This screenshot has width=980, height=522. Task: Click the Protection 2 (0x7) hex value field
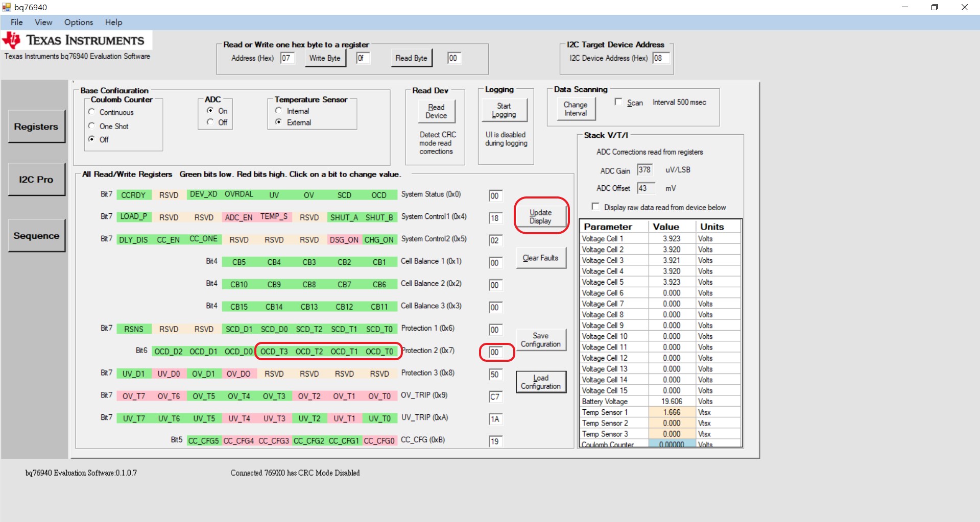[496, 352]
